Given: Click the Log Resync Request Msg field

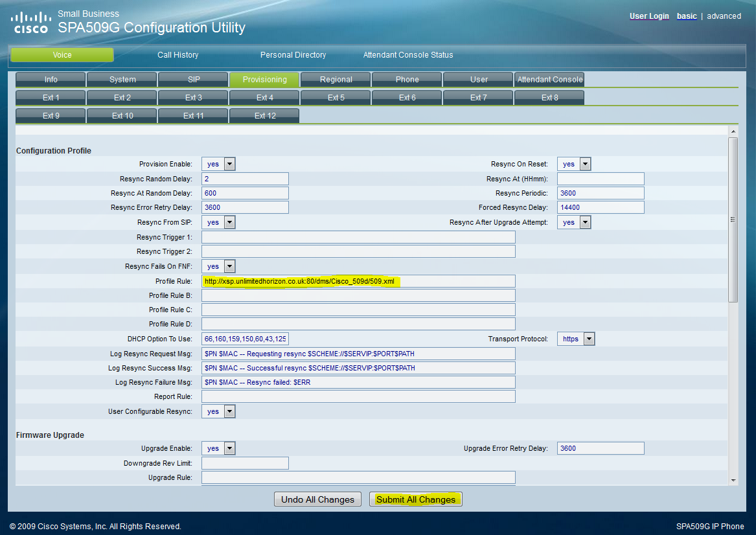Looking at the screenshot, I should [358, 354].
